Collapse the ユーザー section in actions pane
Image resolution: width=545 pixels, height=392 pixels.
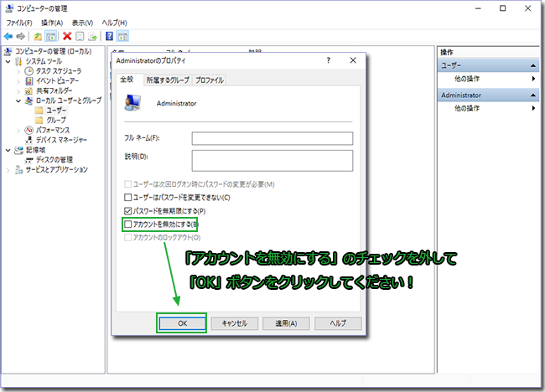pos(532,65)
